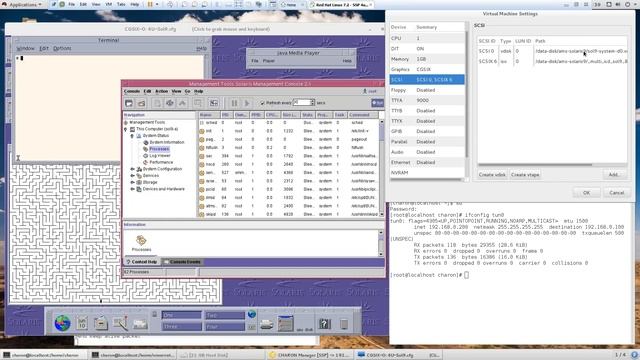Image resolution: width=640 pixels, height=360 pixels.
Task: Select SCSI 0 vdisk row in SCSI table
Action: tap(552, 51)
